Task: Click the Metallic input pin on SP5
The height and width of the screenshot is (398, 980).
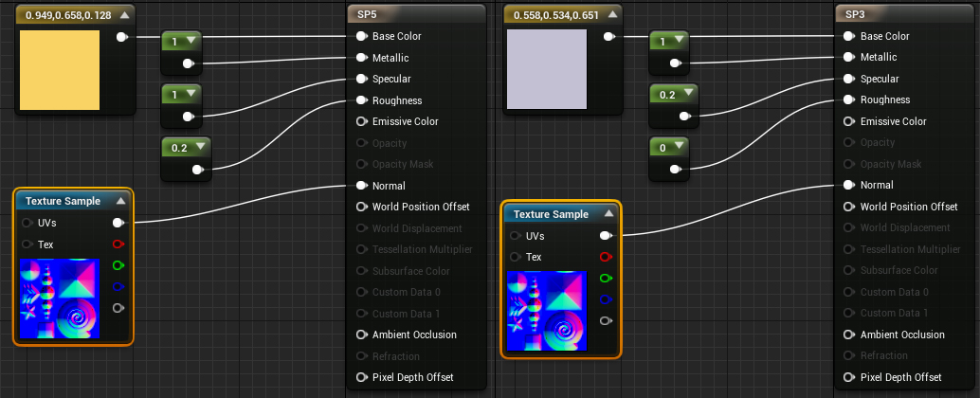Action: tap(362, 58)
